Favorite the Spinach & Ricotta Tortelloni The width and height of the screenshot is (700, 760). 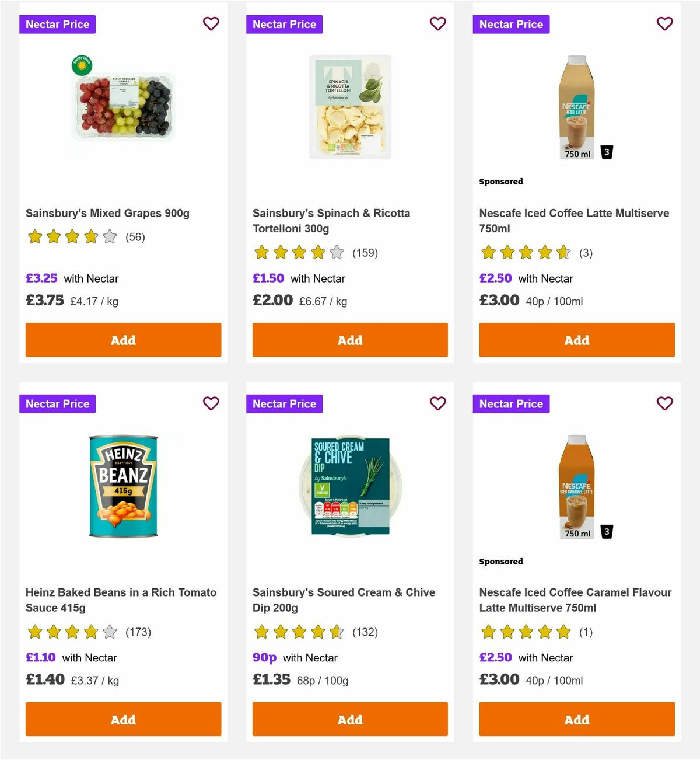pyautogui.click(x=437, y=23)
